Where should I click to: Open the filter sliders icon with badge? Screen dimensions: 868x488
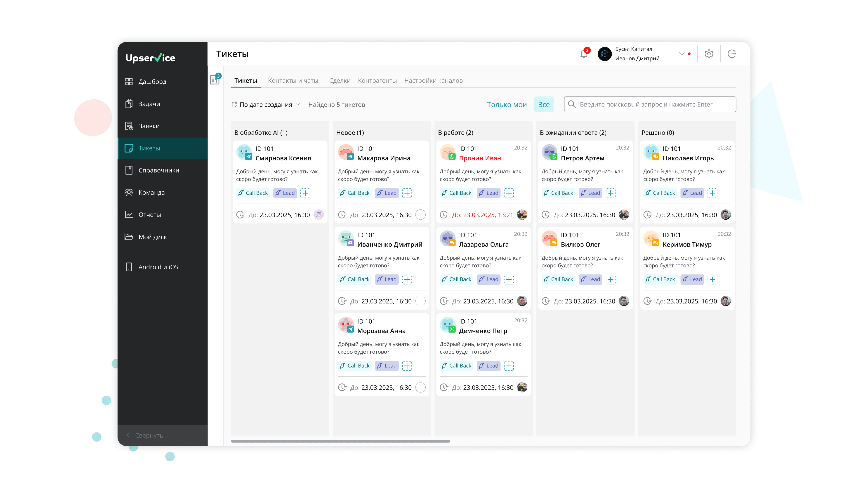(215, 80)
